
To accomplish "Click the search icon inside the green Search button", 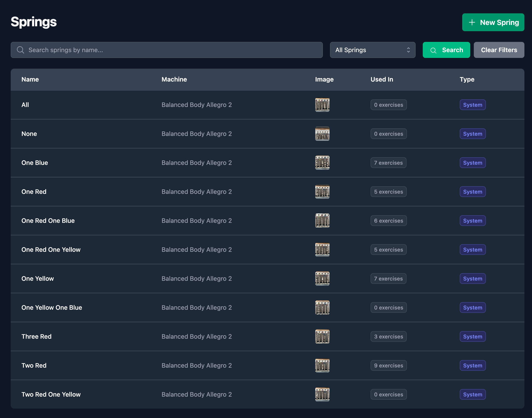I will click(x=433, y=50).
